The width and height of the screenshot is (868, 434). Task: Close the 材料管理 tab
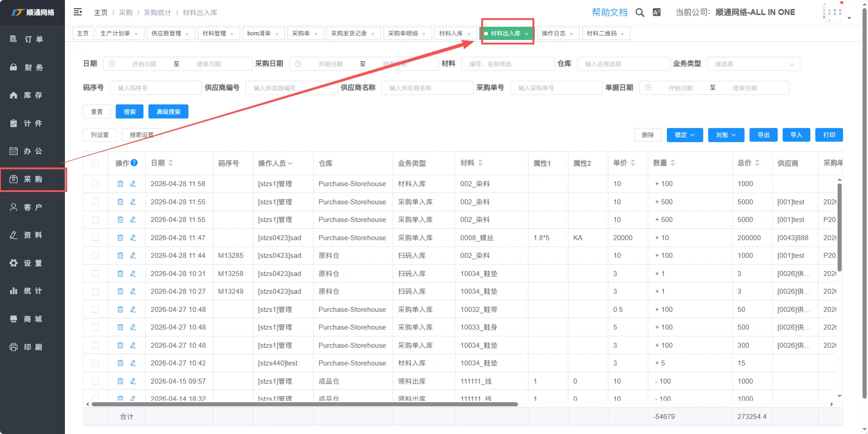coord(232,34)
